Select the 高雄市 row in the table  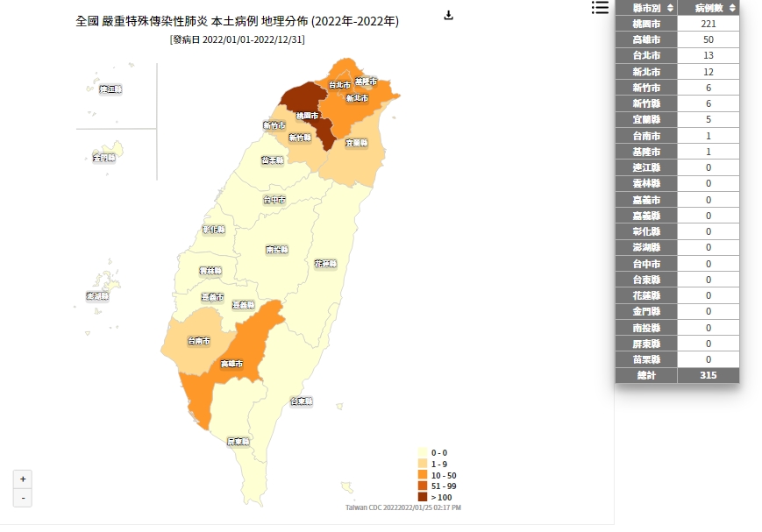(677, 39)
